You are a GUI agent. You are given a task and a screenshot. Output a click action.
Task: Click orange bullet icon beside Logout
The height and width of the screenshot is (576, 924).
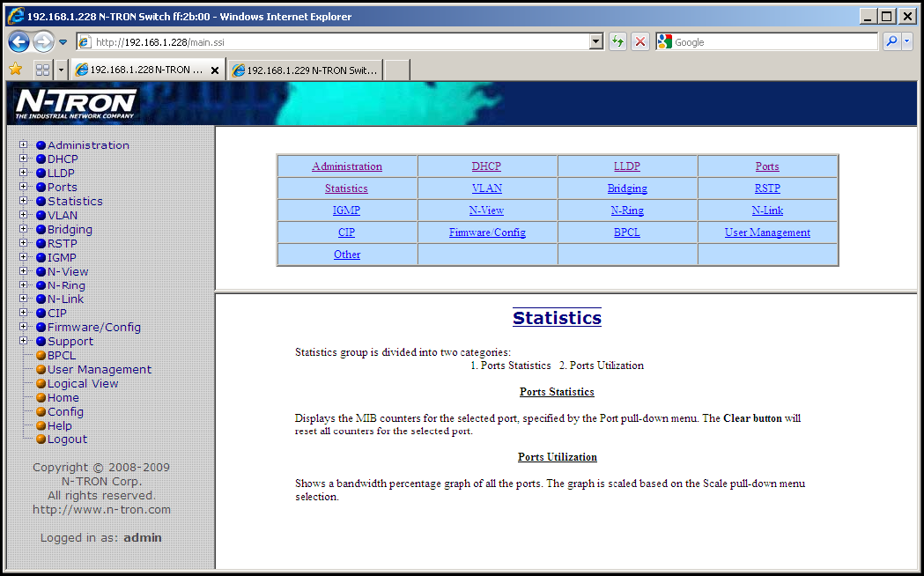tap(41, 439)
